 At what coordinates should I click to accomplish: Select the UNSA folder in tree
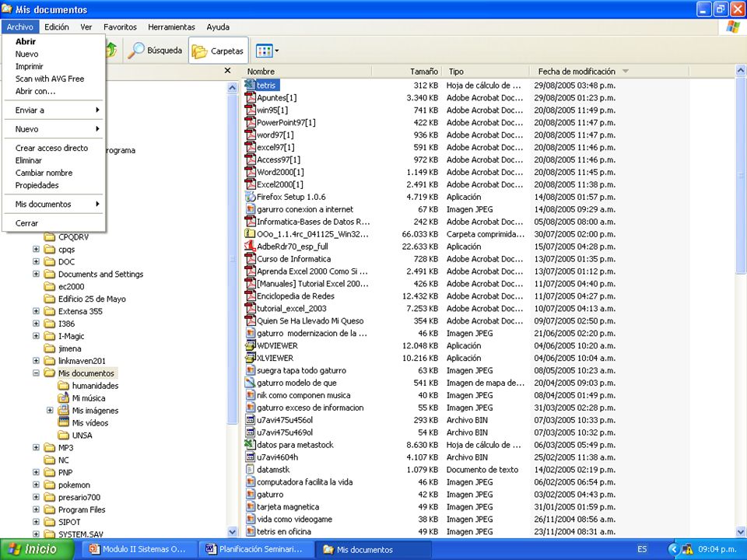(82, 436)
